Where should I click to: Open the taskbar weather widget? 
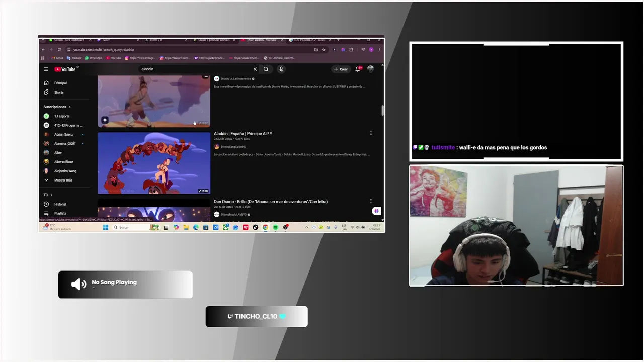[57, 227]
